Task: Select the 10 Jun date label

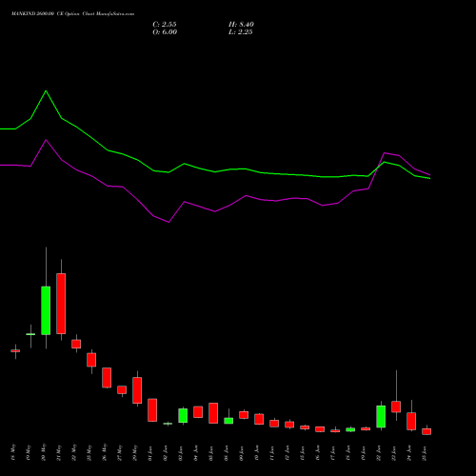Action: pos(257,452)
